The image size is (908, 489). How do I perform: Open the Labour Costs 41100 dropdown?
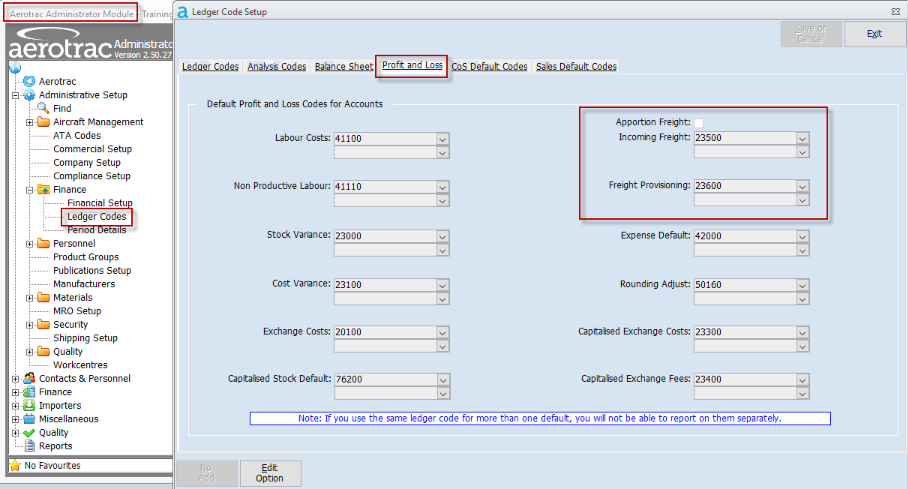point(442,139)
